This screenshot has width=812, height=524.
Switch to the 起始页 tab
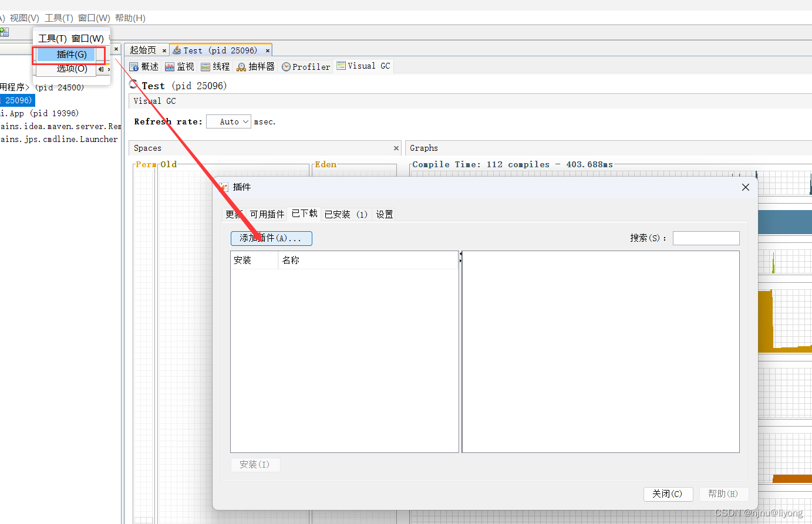(x=143, y=50)
